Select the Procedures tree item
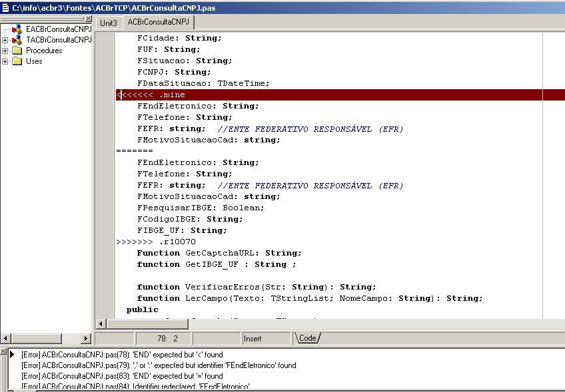The height and width of the screenshot is (392, 565). pos(44,51)
